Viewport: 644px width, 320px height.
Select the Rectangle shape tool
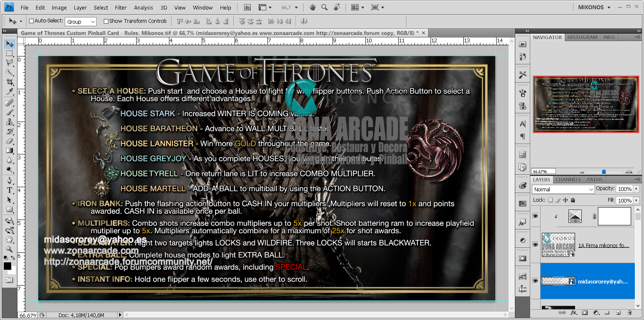(10, 210)
